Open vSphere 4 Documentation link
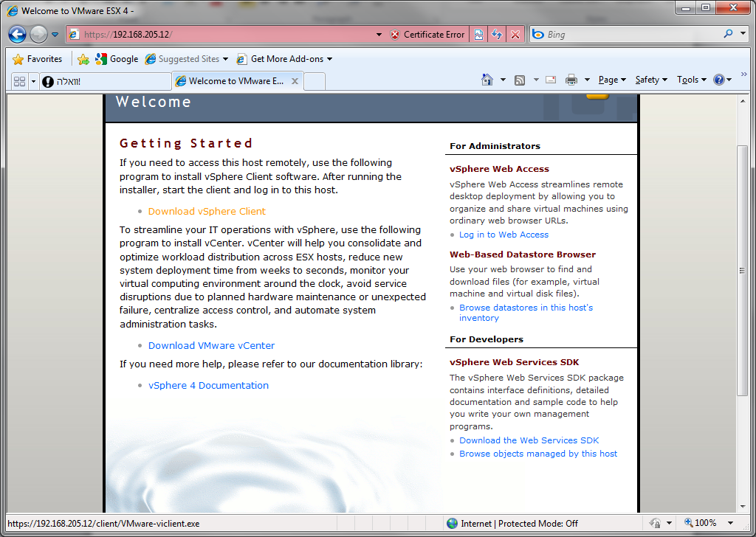The width and height of the screenshot is (756, 537). click(208, 386)
